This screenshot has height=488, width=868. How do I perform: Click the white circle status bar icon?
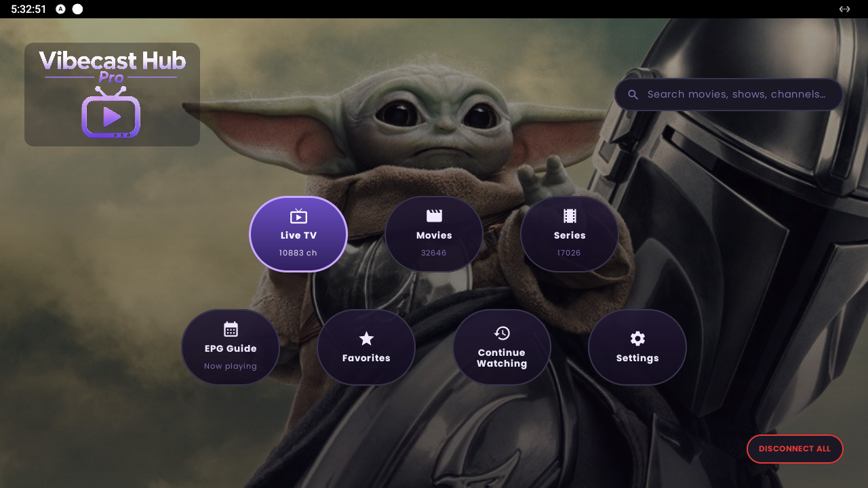point(77,9)
